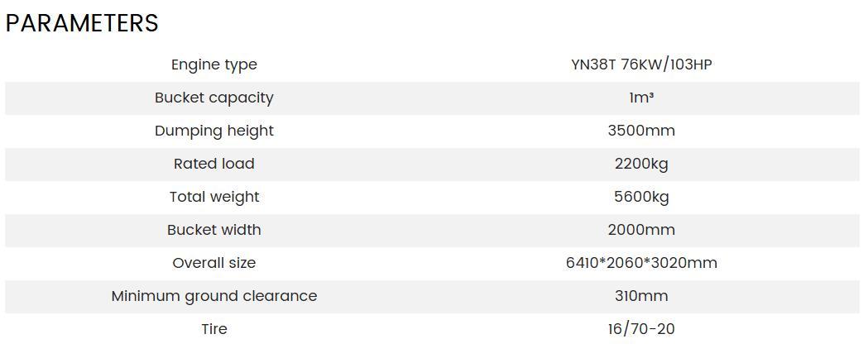Viewport: 868px width, 358px height.
Task: Select the 310mm ground clearance value
Action: tap(641, 296)
